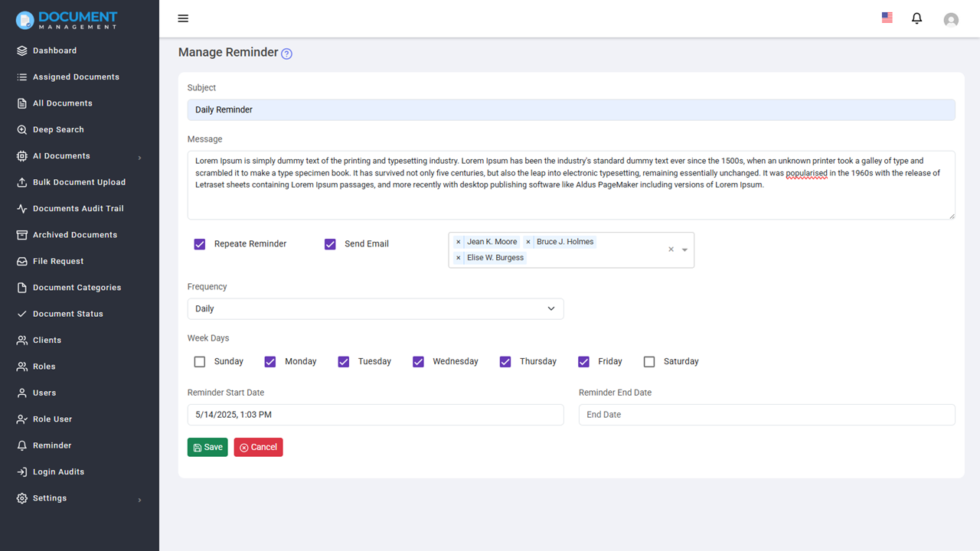Click the green Save button

click(x=207, y=448)
